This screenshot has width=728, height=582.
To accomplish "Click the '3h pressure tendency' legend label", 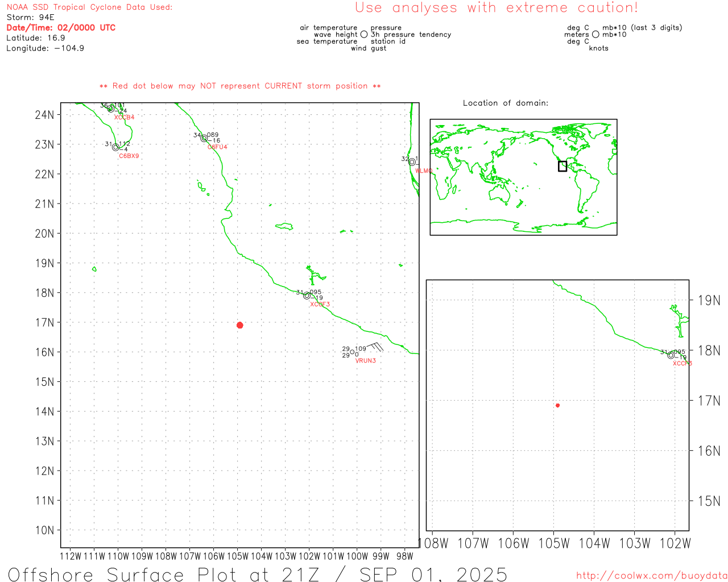I will click(x=411, y=35).
